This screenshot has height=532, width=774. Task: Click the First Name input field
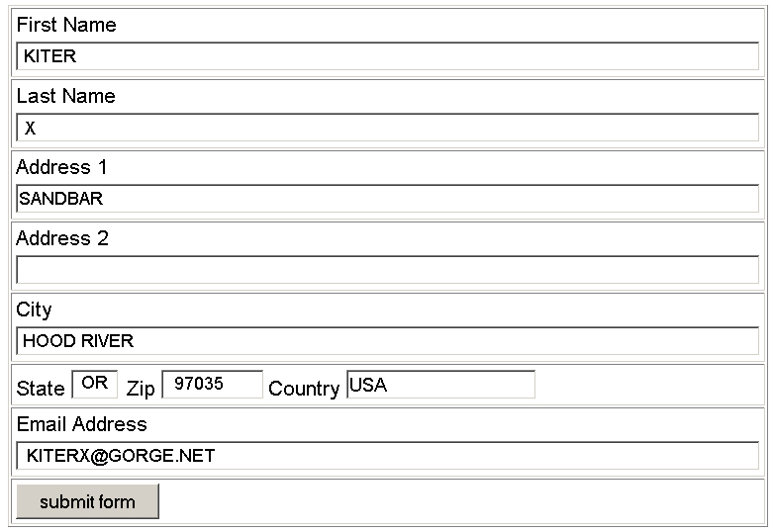tap(387, 56)
